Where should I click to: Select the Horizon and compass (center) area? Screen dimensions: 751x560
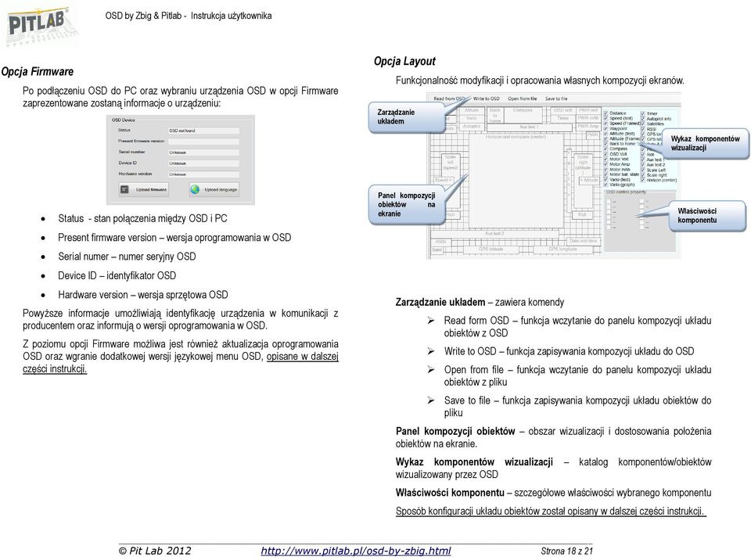pyautogui.click(x=516, y=181)
